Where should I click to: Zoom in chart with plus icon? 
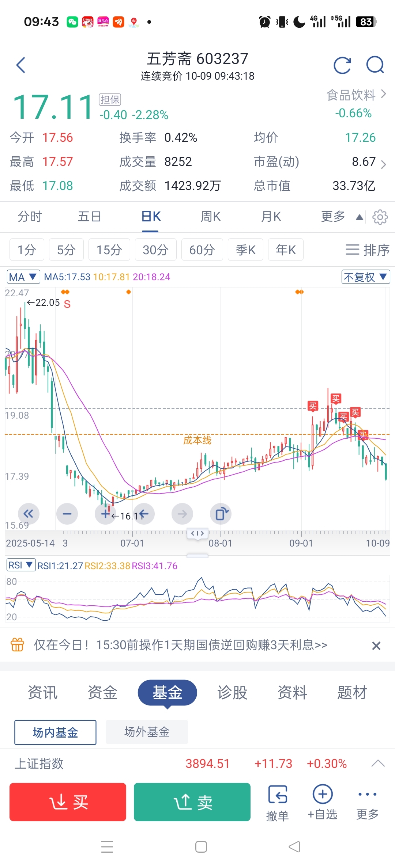(x=105, y=514)
